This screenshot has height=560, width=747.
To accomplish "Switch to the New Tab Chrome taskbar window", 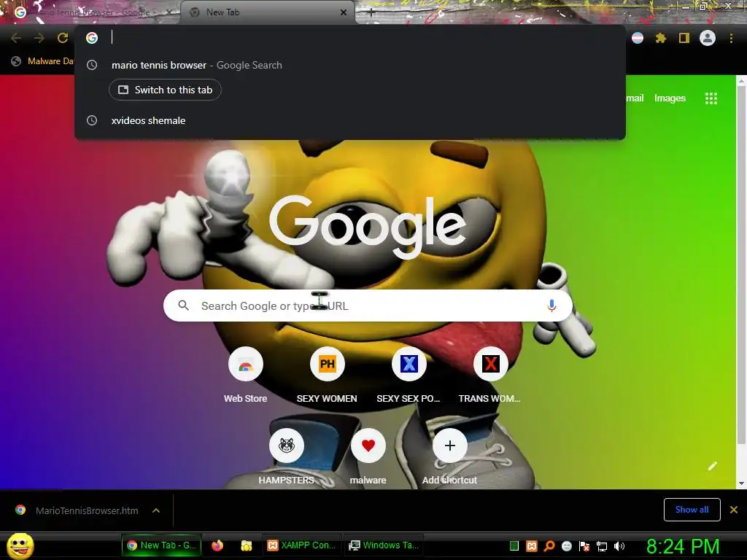I will pos(161,545).
